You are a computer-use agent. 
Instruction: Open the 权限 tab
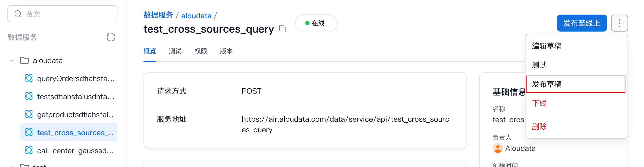tap(201, 51)
